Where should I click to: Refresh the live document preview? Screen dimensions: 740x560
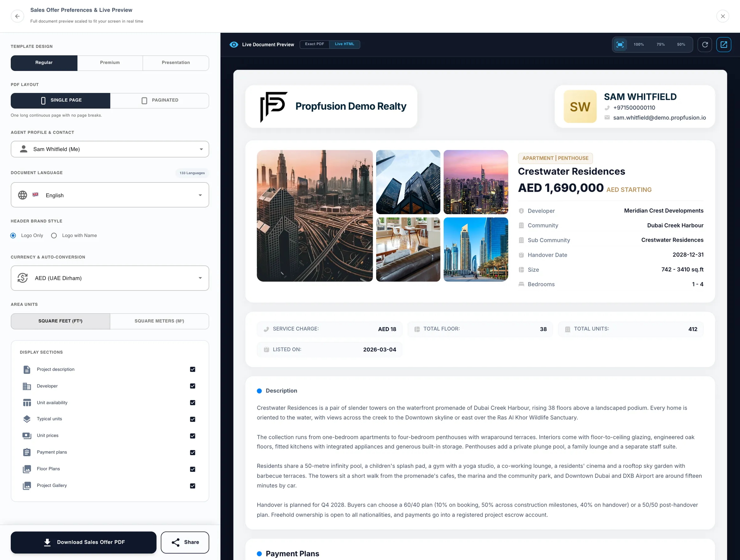[705, 44]
